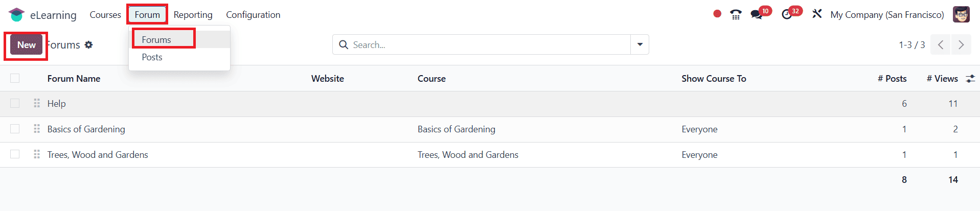Open the discuss messages icon
This screenshot has width=980, height=211.
tap(757, 15)
